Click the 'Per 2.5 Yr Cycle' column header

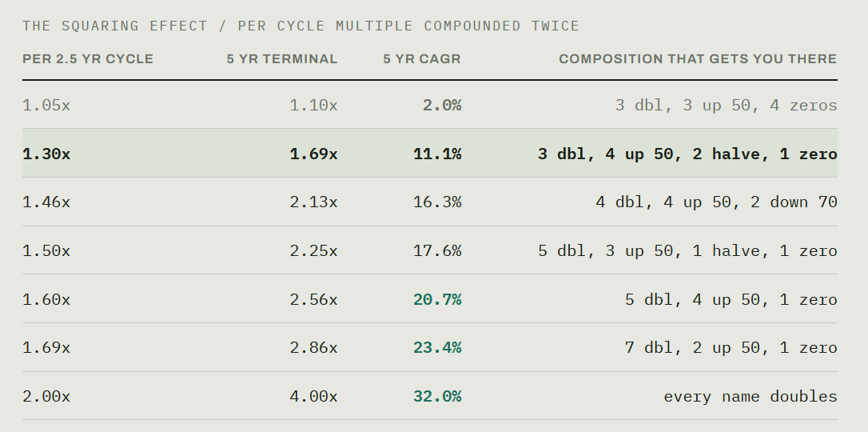[x=87, y=58]
